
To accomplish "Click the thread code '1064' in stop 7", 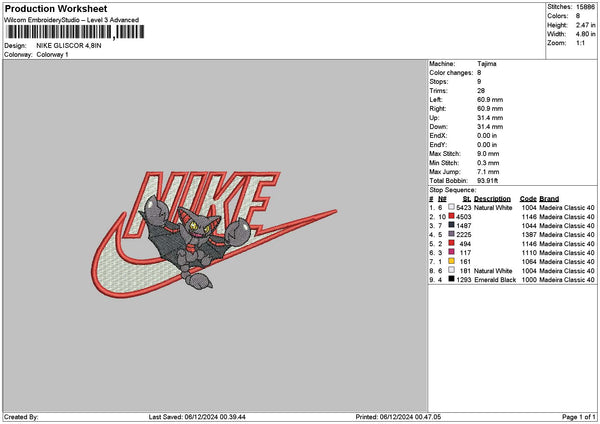I will tap(529, 262).
